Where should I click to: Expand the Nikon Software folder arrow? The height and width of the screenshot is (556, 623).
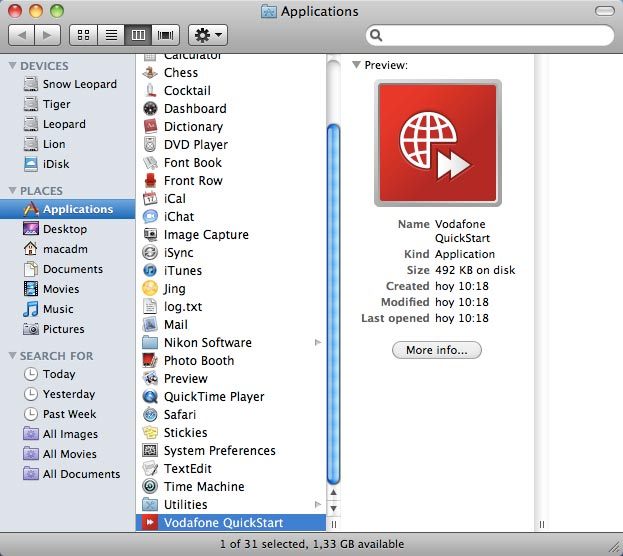318,342
